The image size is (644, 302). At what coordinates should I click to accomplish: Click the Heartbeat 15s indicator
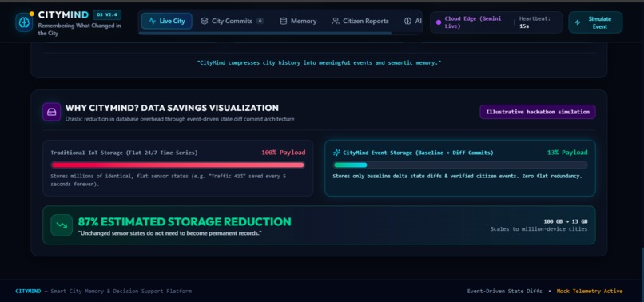535,22
